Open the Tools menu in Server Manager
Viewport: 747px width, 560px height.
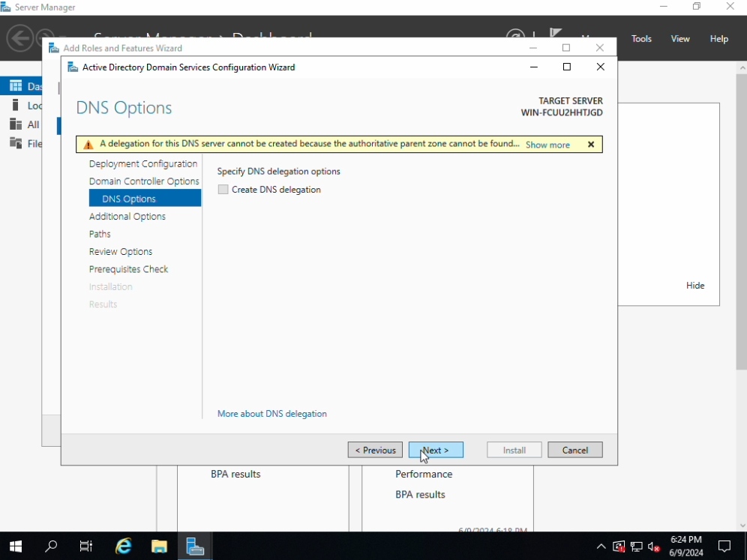(x=641, y=39)
